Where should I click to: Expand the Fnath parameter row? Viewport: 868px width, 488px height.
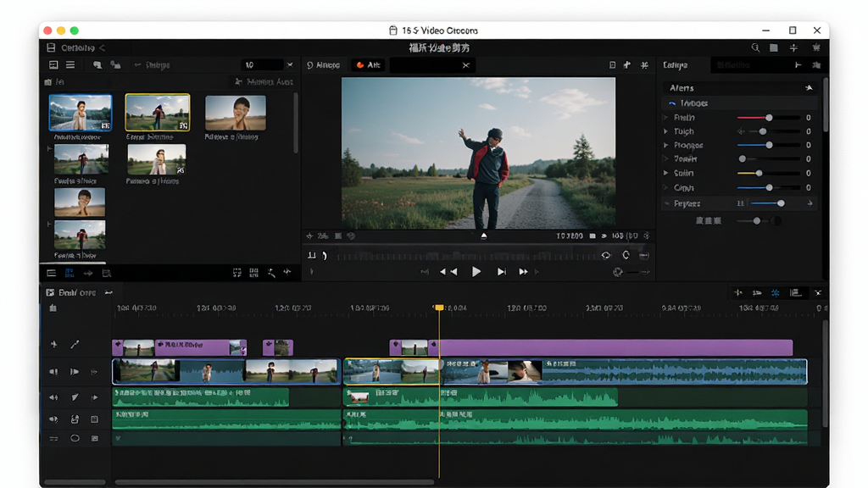tap(666, 117)
